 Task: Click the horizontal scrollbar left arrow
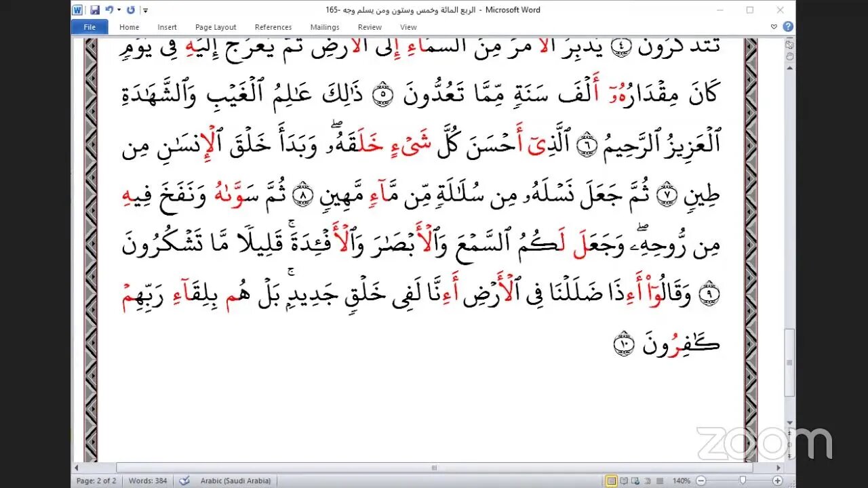tap(77, 468)
